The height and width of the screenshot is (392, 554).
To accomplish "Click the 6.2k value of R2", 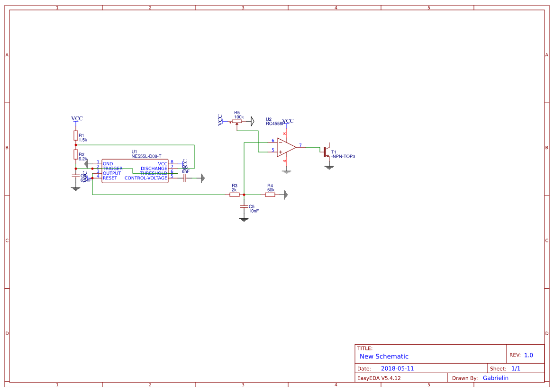I will click(83, 159).
